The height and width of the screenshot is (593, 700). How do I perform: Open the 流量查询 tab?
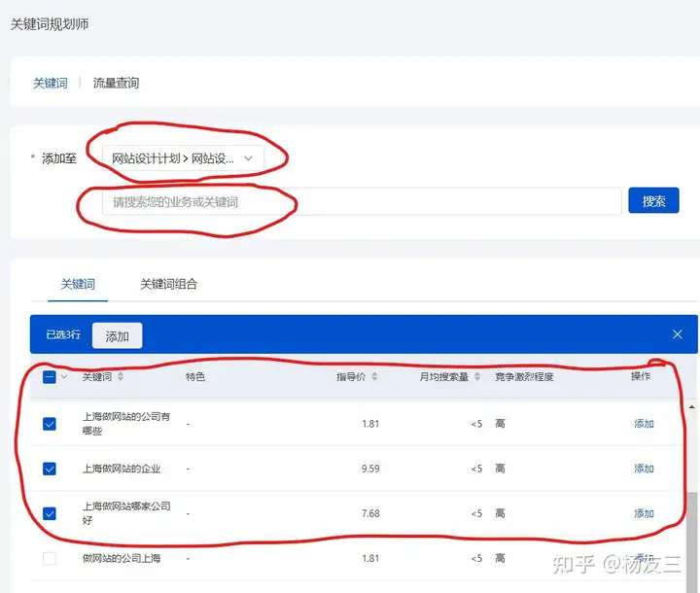(116, 83)
